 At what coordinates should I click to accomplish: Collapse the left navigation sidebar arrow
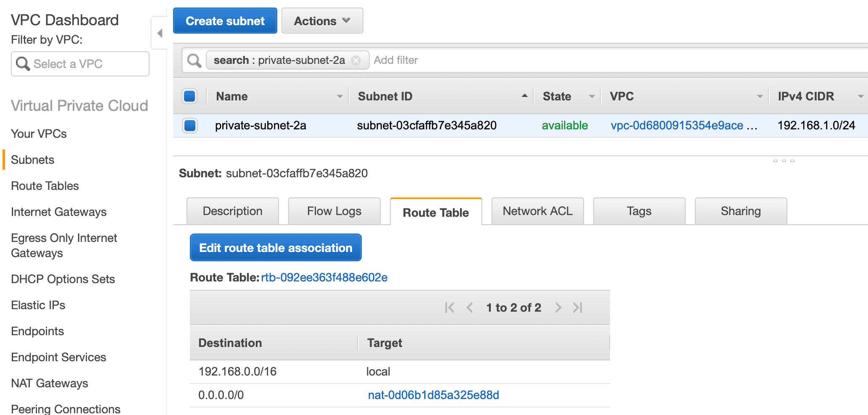tap(160, 33)
